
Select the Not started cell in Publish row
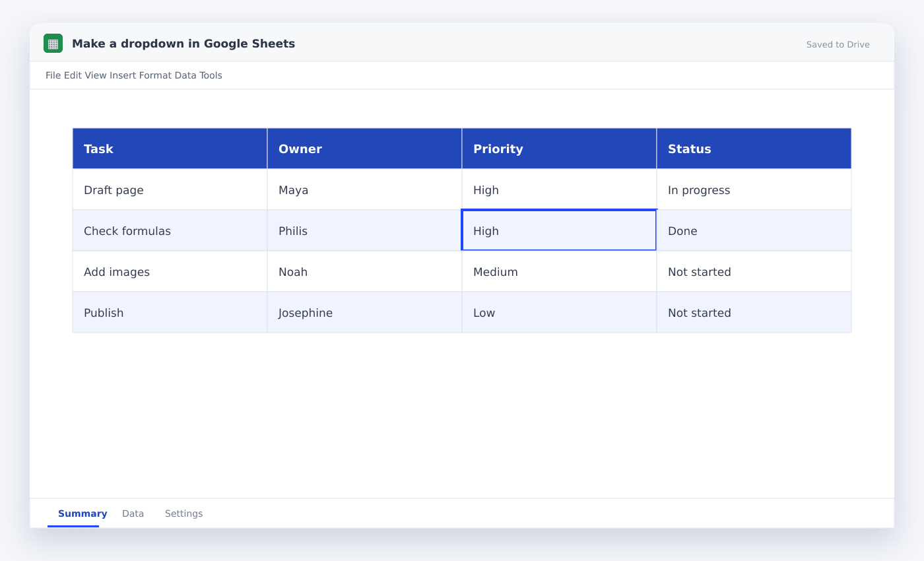pyautogui.click(x=754, y=313)
